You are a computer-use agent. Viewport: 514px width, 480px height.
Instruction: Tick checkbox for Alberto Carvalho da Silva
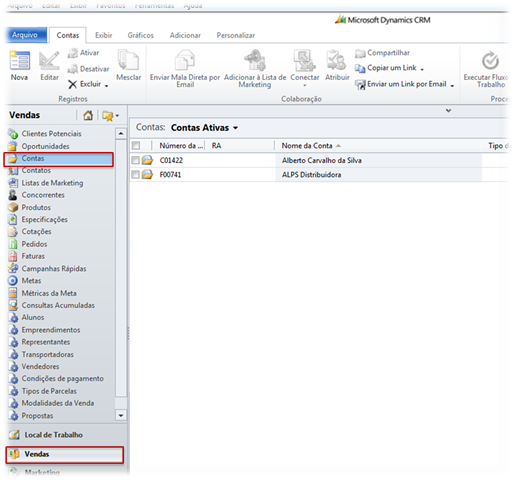coord(135,160)
